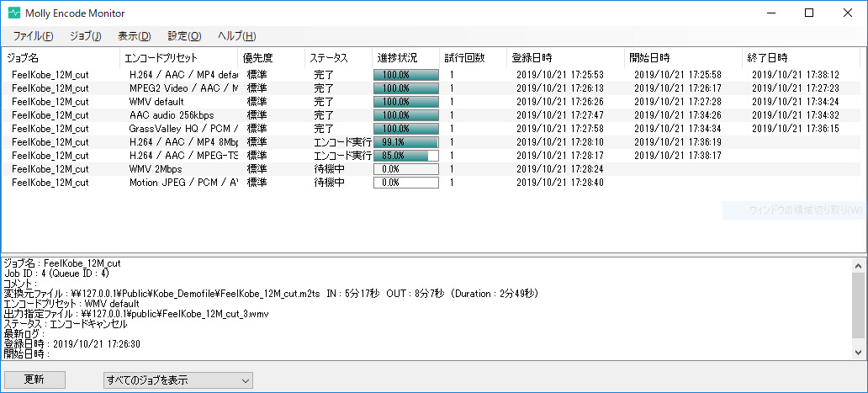Expand the すべてのジョブを表示 filter dropdown
The image size is (868, 393).
click(x=177, y=380)
